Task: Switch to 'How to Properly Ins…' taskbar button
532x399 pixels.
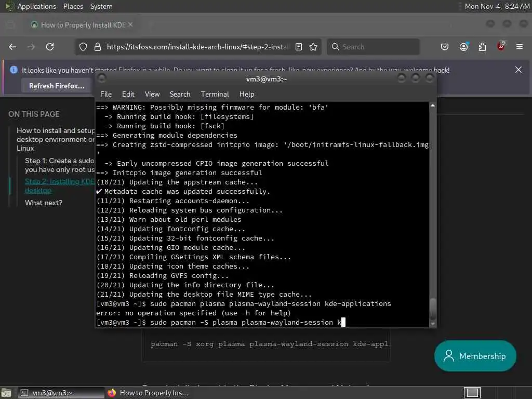Action: pyautogui.click(x=148, y=393)
